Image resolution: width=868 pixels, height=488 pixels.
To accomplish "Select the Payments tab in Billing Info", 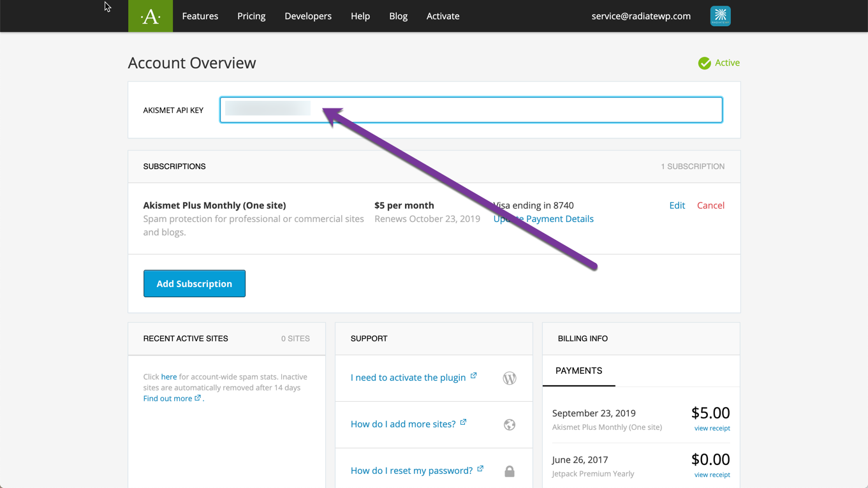I will pyautogui.click(x=579, y=371).
